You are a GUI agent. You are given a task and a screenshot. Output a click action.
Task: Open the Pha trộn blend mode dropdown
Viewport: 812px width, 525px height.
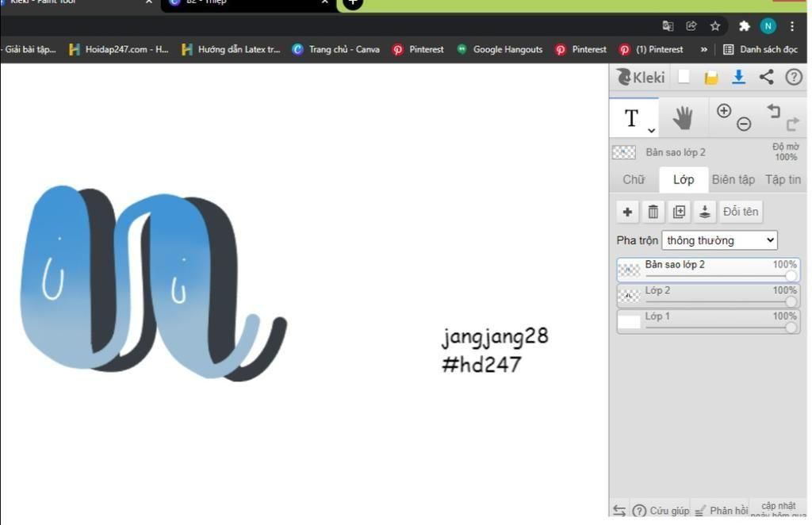point(720,240)
